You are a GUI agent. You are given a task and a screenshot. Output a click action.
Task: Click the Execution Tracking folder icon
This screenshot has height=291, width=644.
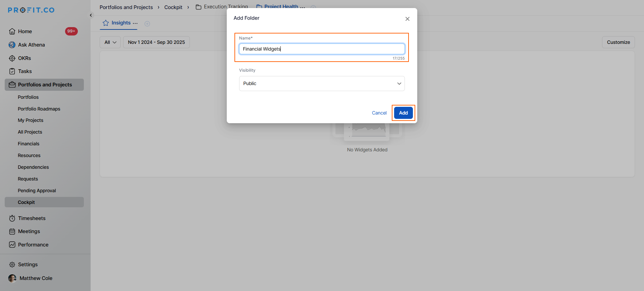click(x=199, y=7)
